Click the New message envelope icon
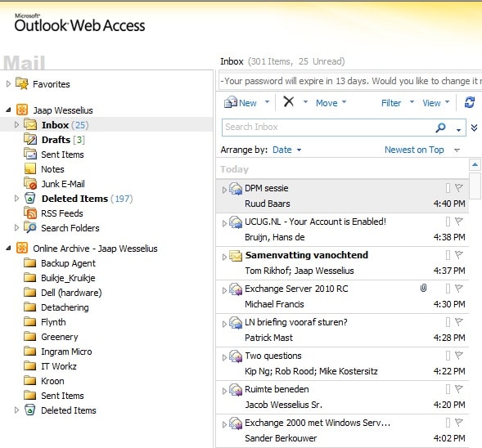Image resolution: width=482 pixels, height=448 pixels. (231, 102)
